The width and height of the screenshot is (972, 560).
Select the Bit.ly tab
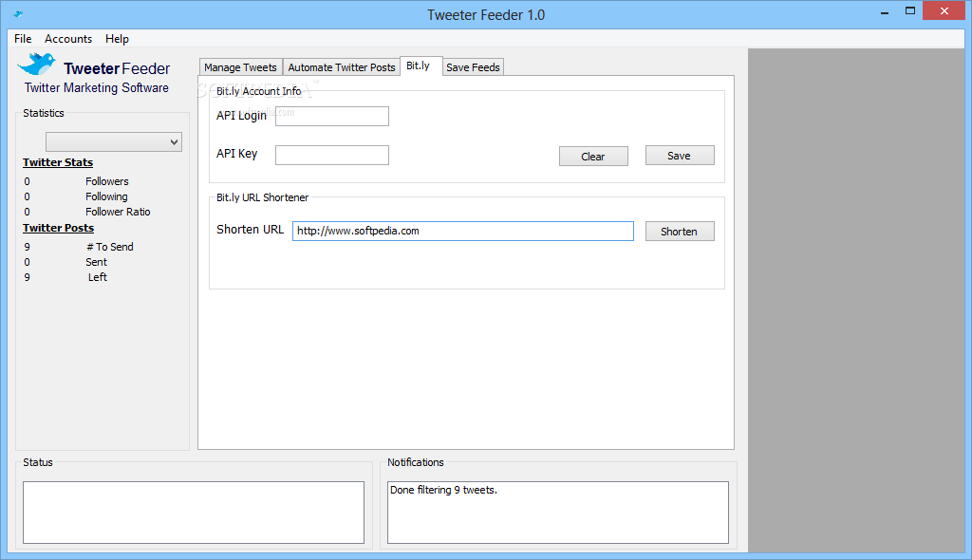419,65
